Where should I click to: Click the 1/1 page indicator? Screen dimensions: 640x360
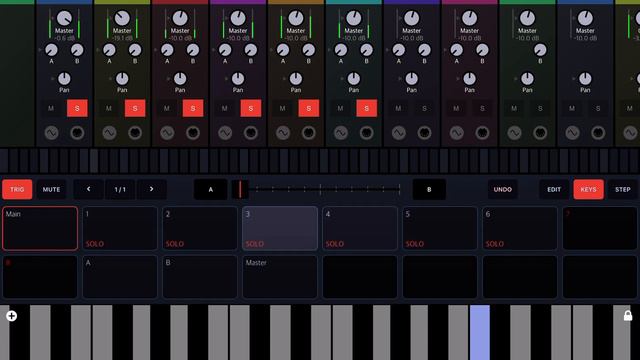point(120,189)
